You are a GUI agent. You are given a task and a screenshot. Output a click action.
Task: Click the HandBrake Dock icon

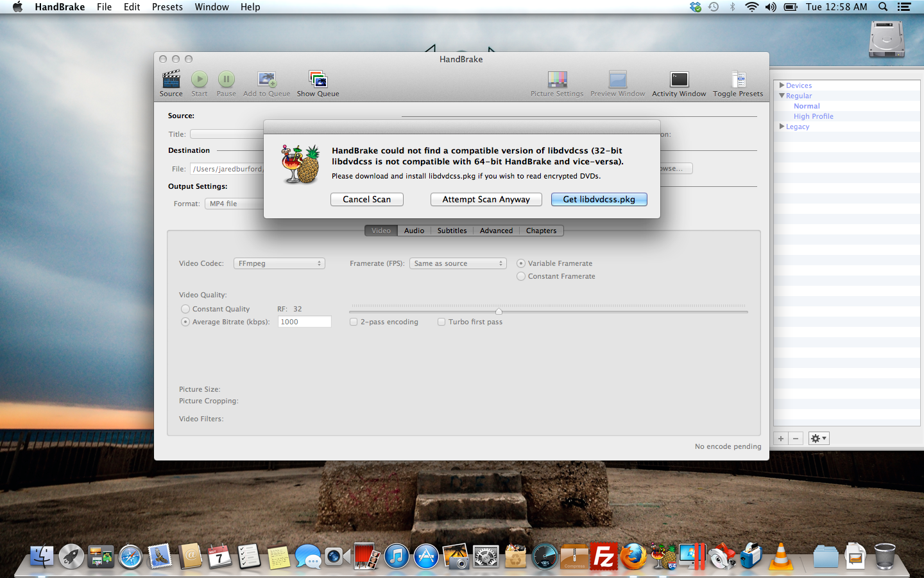(663, 556)
